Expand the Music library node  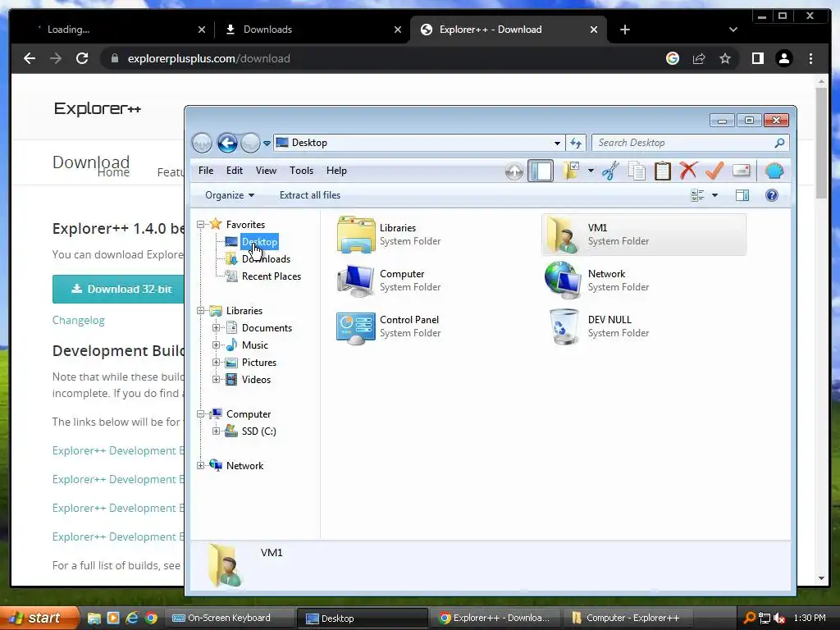pyautogui.click(x=216, y=345)
